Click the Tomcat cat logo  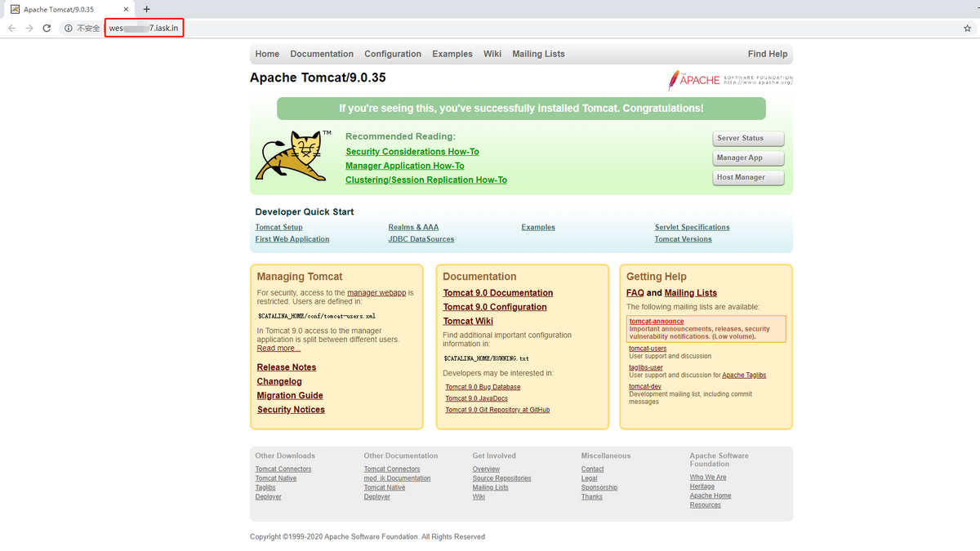(x=292, y=155)
